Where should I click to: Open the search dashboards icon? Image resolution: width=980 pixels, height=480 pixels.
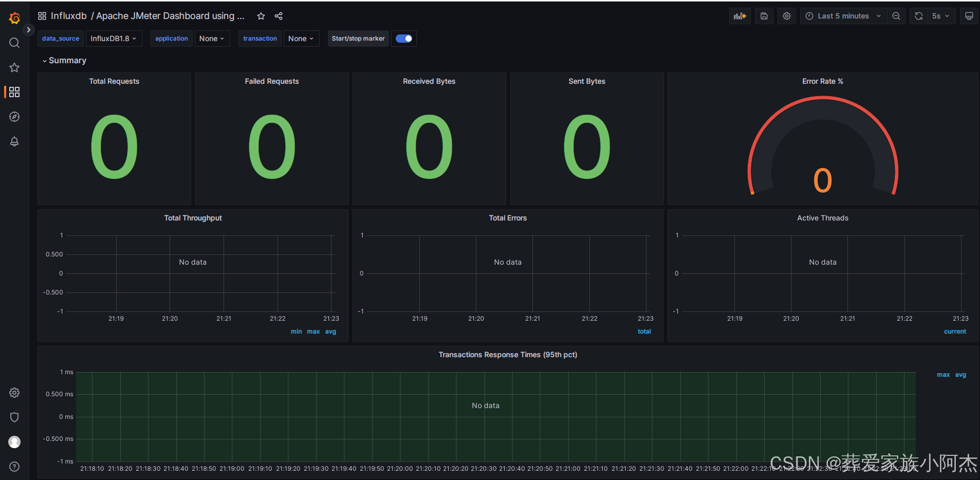point(14,43)
